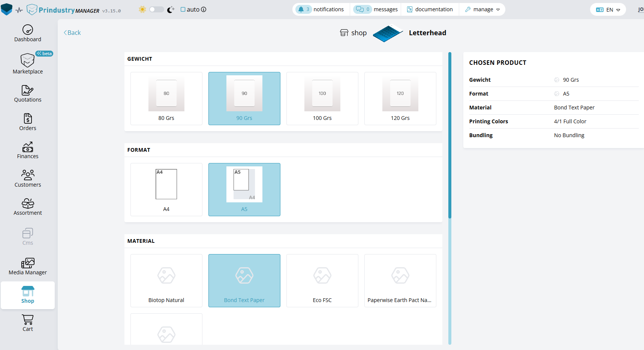
Task: Enable the auto theme checkbox
Action: pos(183,9)
